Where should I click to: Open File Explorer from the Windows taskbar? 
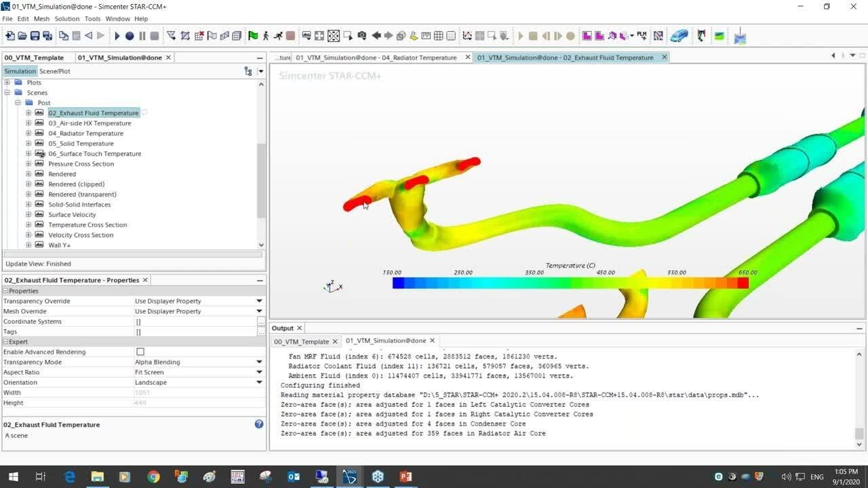point(97,476)
